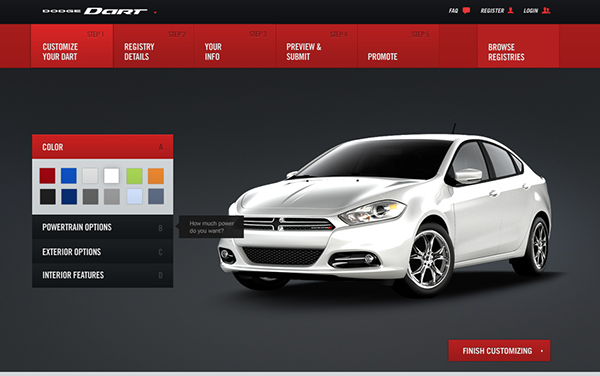600x376 pixels.
Task: Open the Preview & Submit step
Action: tap(316, 46)
